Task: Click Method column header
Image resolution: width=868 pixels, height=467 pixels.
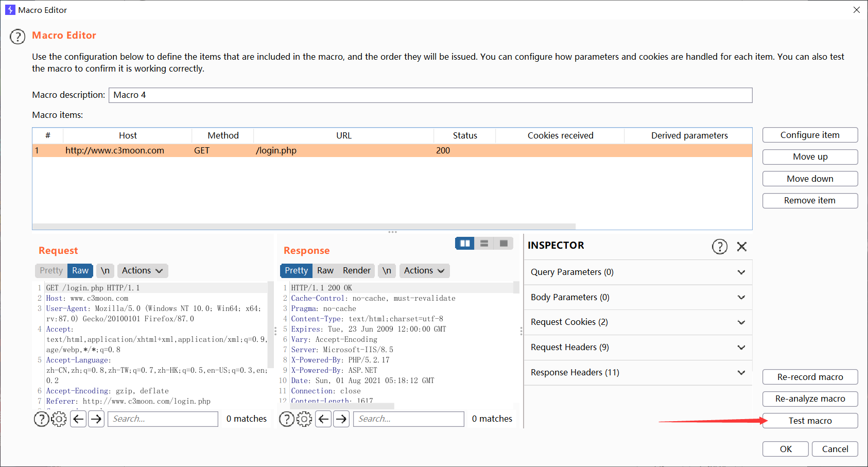Action: 223,136
